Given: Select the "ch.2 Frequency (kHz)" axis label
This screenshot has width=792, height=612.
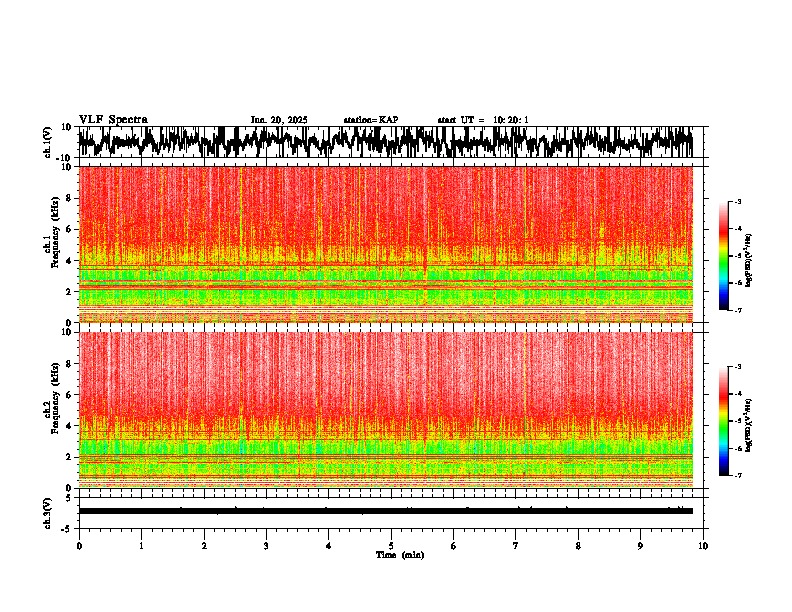Looking at the screenshot, I should (x=51, y=398).
